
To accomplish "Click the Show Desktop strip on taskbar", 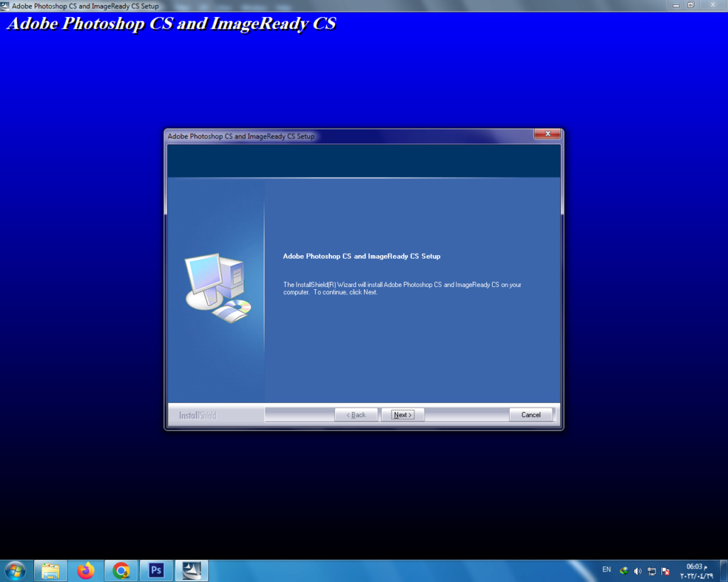I will click(x=724, y=571).
